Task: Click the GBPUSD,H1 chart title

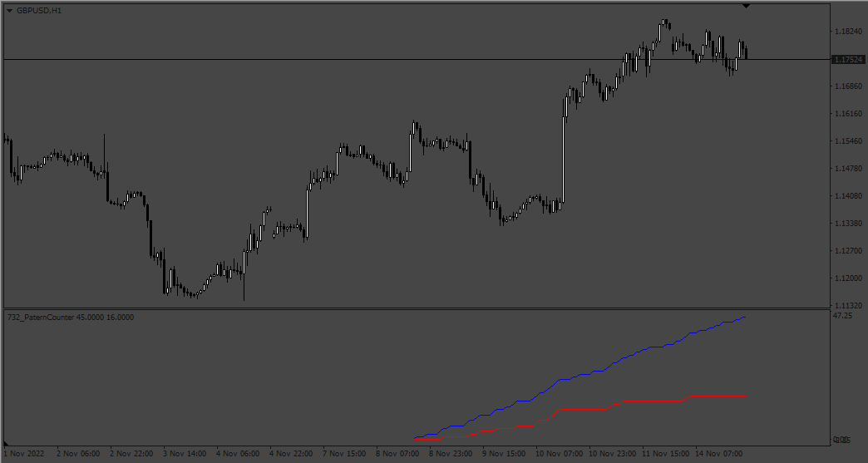Action: tap(39, 11)
